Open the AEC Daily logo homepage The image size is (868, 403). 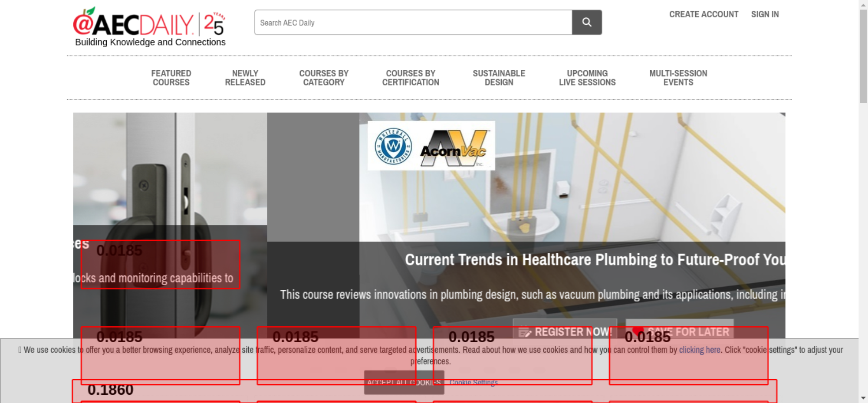[x=150, y=27]
